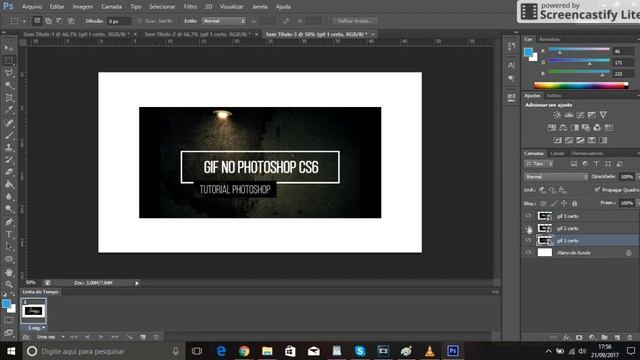Image resolution: width=640 pixels, height=360 pixels.
Task: Select the Pen tool
Action: (x=9, y=222)
